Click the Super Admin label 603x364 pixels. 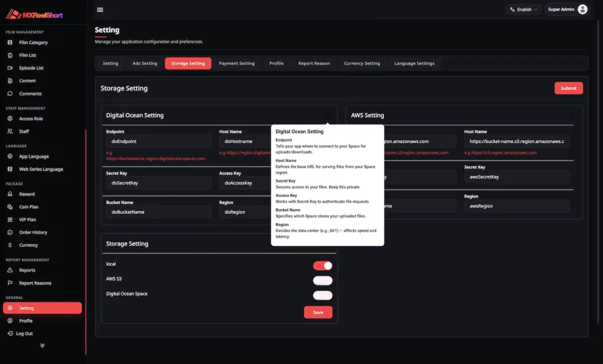click(561, 9)
